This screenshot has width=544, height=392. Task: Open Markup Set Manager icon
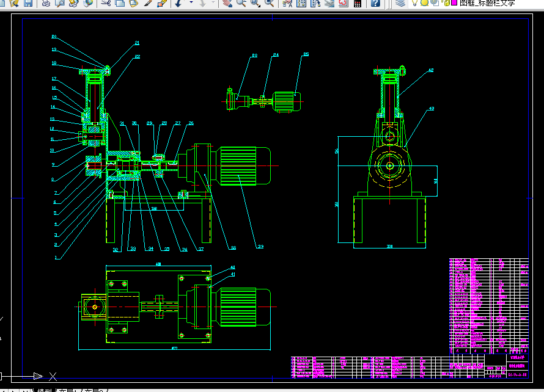pos(343,3)
